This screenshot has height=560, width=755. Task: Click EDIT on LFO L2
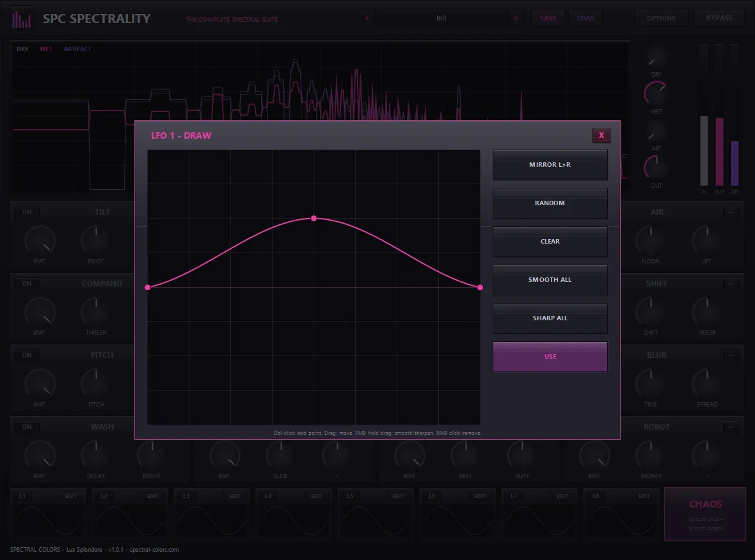pos(153,496)
